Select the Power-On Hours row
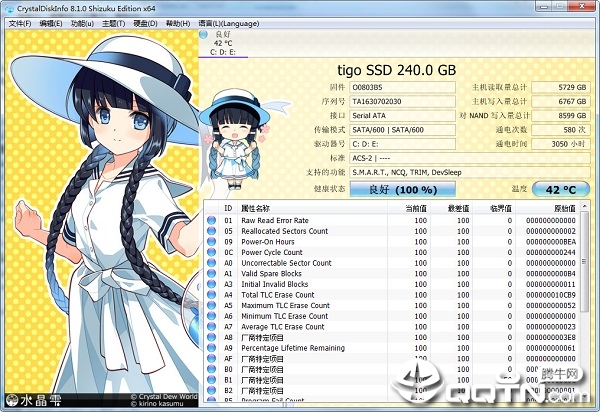This screenshot has width=600, height=412. pos(392,242)
